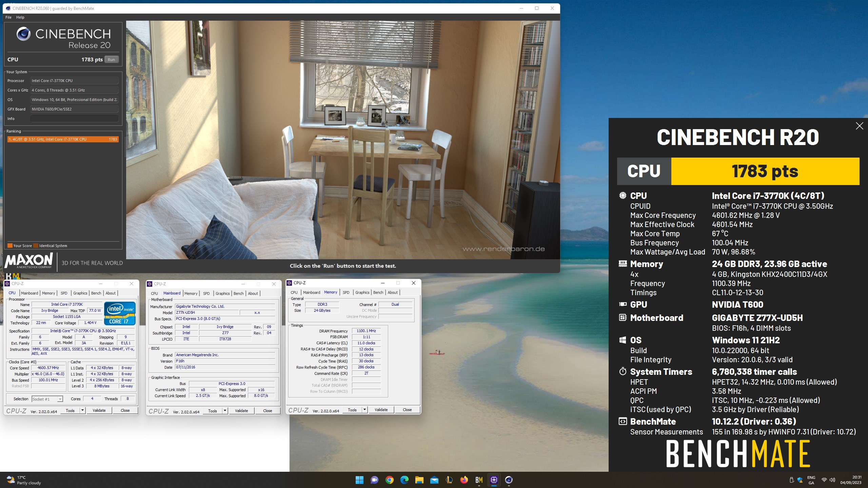The width and height of the screenshot is (868, 488).
Task: Click the DRAM Frequency value 1100.1 MHz
Action: pos(366,331)
